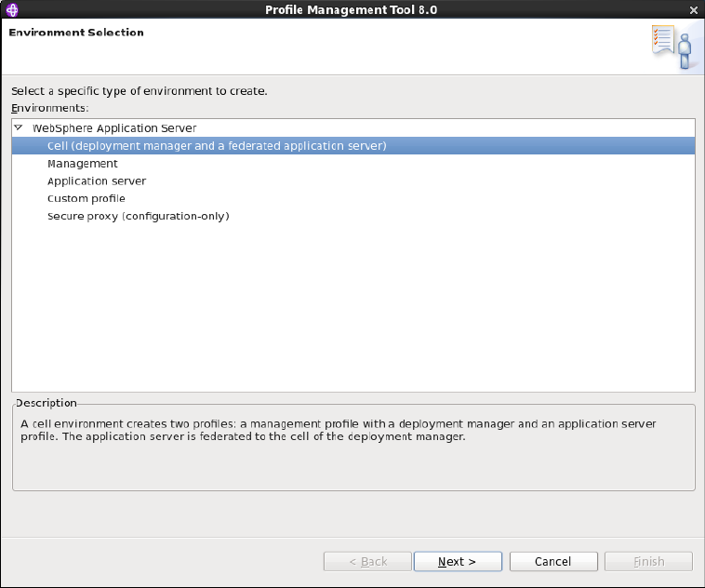Click empty space in the Environments list
This screenshot has height=588, width=705.
click(352, 306)
